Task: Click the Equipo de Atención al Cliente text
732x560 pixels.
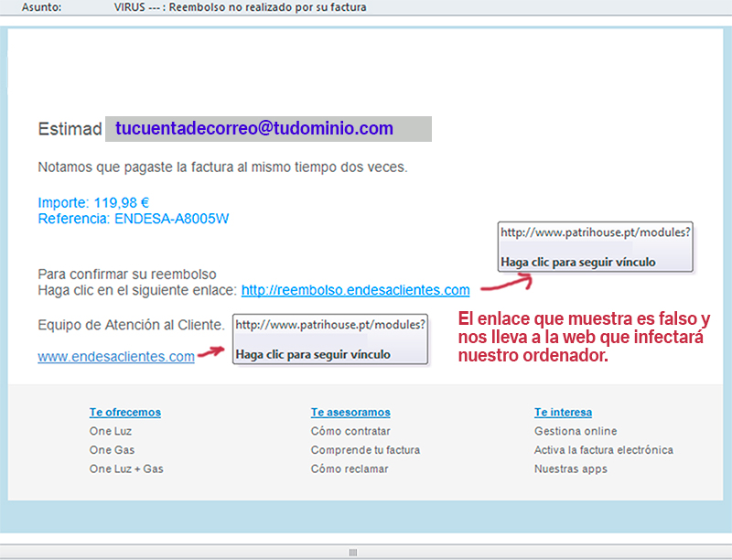Action: pyautogui.click(x=131, y=325)
